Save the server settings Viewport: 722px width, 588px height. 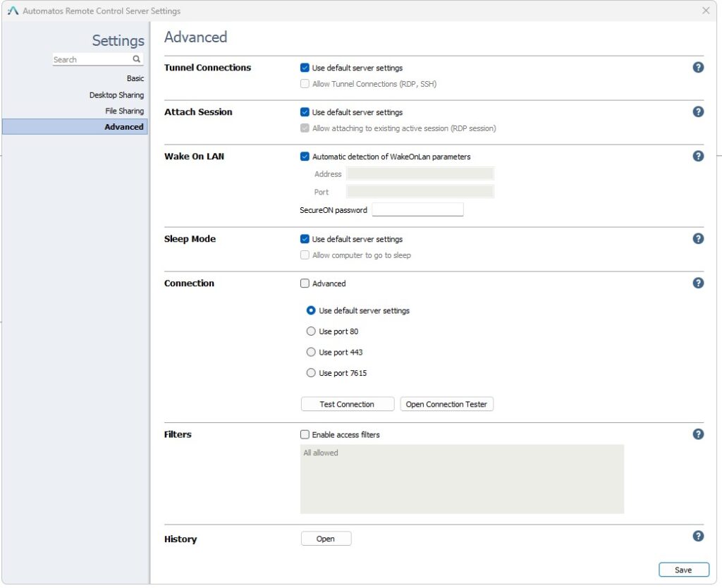coord(683,569)
